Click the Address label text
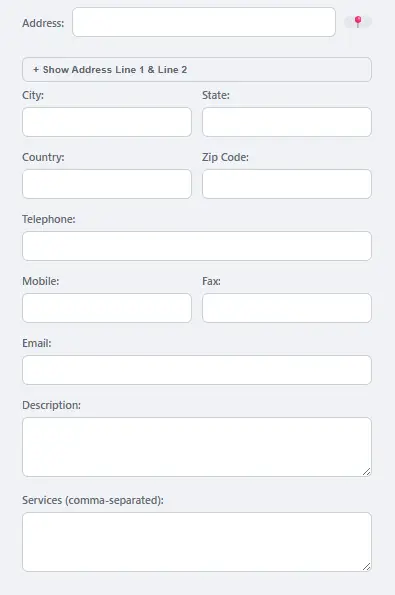The width and height of the screenshot is (395, 595). (43, 23)
